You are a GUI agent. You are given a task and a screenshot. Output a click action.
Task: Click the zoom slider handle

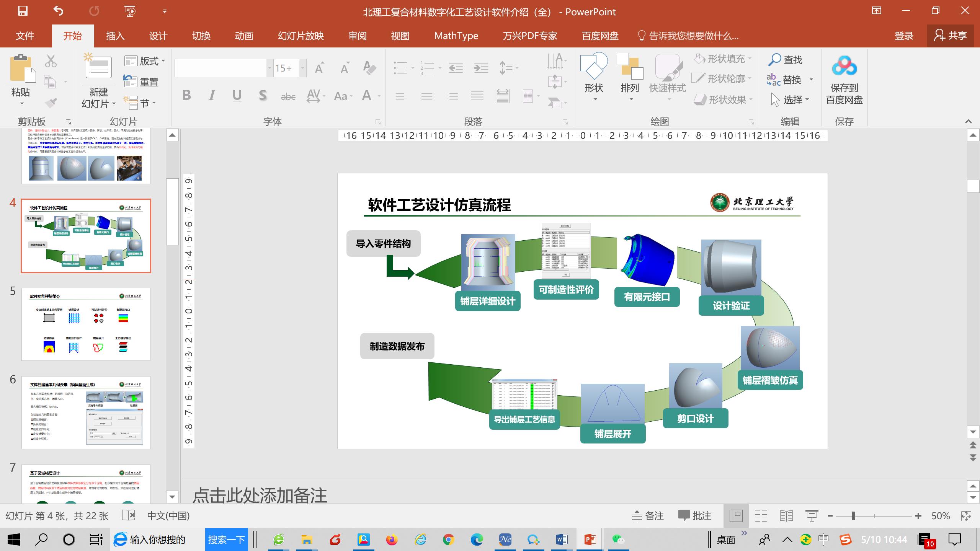[853, 516]
